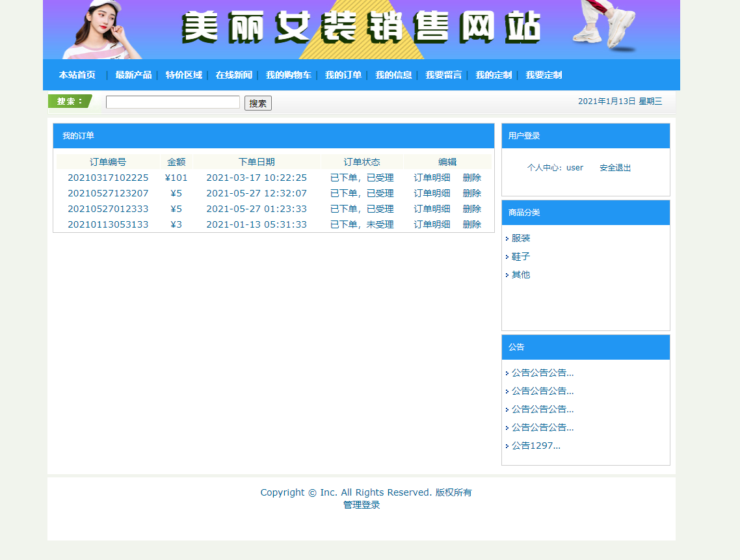
Task: Open the 我的购物车 shopping cart page
Action: point(287,75)
